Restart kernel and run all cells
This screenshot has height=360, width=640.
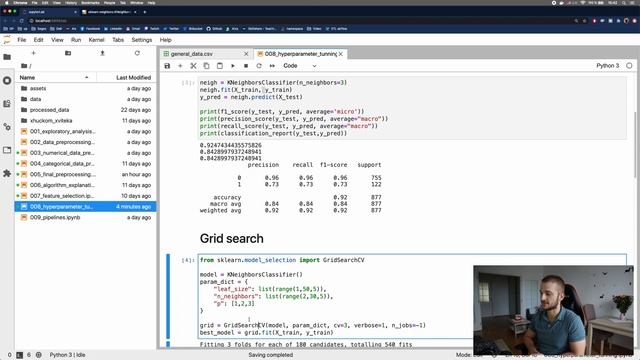[x=272, y=66]
